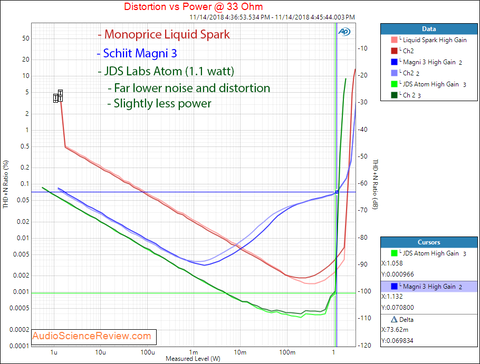Screen dimensions: 480x364
Task: Click the delta X:73.62m value
Action: tap(395, 330)
